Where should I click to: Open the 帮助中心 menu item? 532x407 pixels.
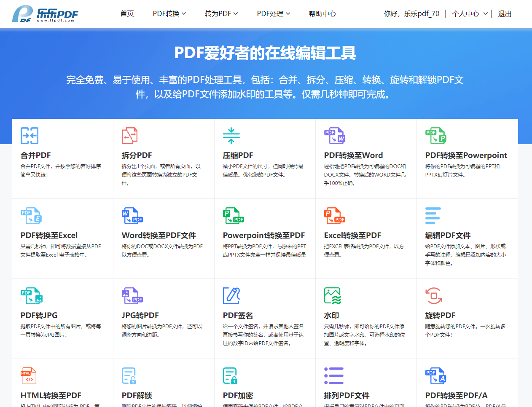[322, 14]
